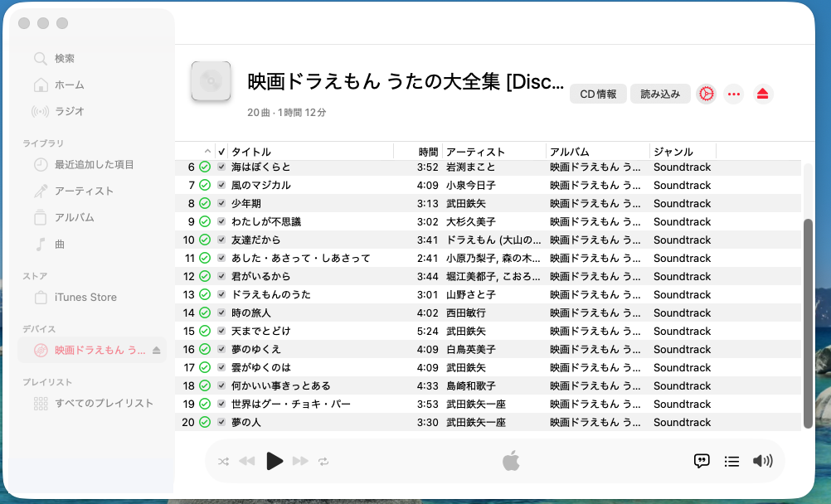Click green imported status icon for track 18

point(205,385)
